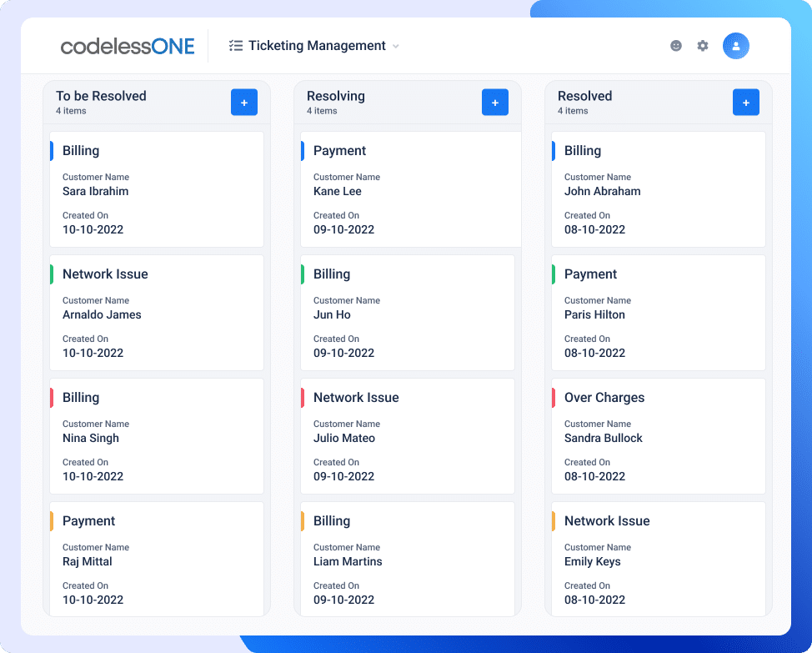
Task: Open Network Issue card title for Julio Mateo
Action: tap(356, 397)
